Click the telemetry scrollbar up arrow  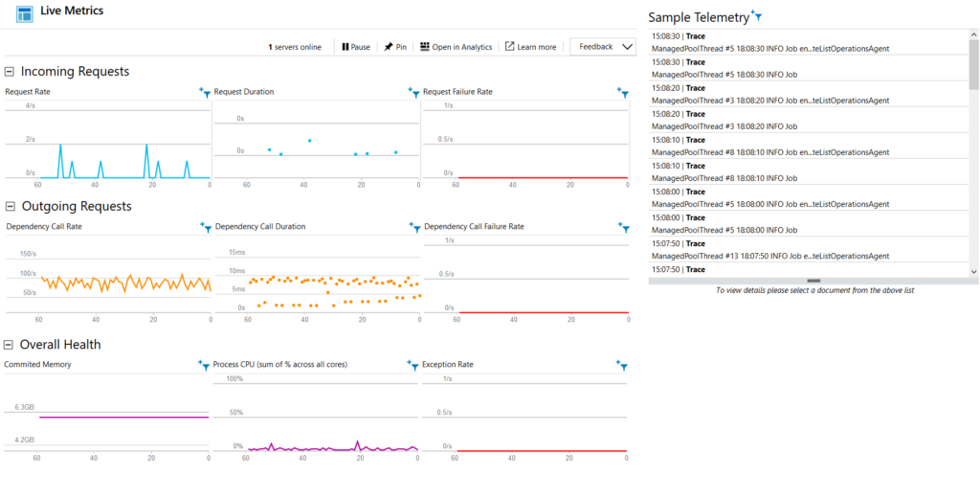974,34
